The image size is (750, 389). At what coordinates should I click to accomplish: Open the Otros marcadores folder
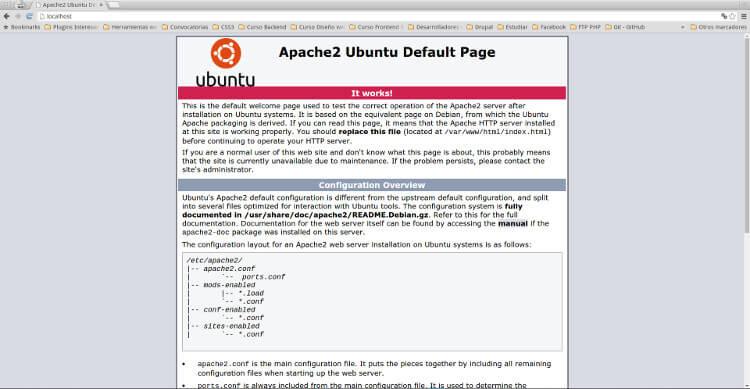click(x=718, y=27)
